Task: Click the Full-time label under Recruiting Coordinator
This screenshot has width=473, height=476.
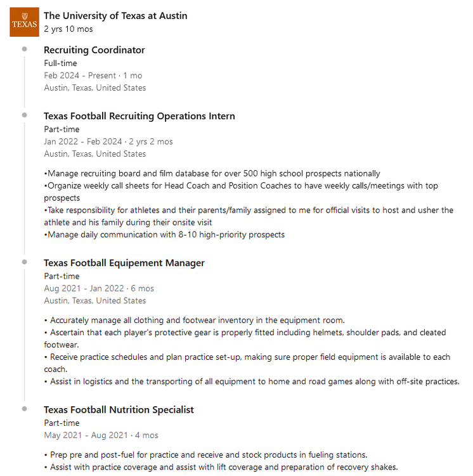Action: [60, 63]
